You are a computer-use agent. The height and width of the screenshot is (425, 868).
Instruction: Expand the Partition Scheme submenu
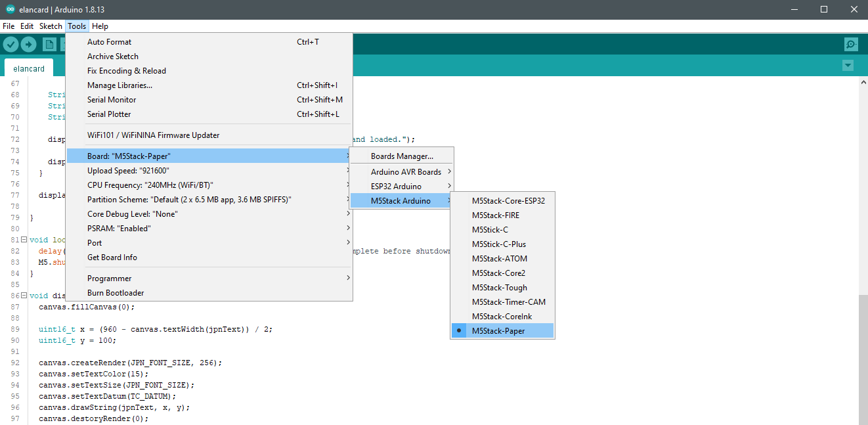click(x=209, y=200)
